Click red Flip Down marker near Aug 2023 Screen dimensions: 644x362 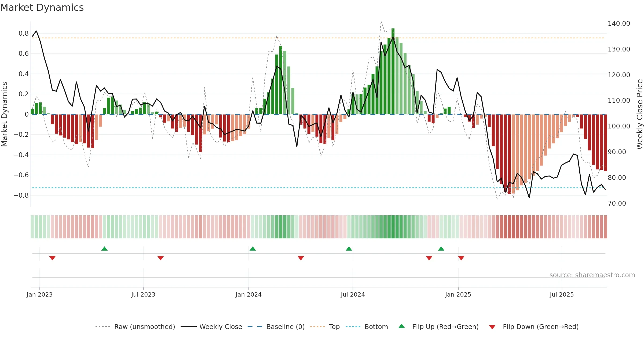pos(160,258)
